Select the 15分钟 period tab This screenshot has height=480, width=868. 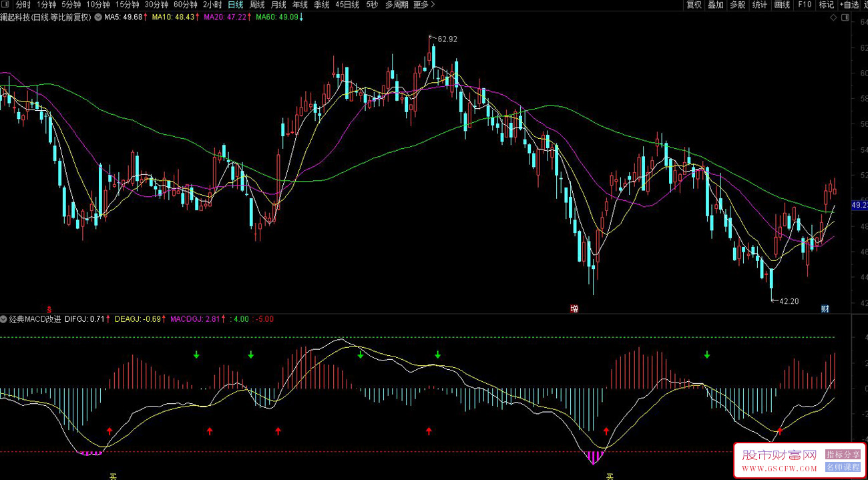click(x=127, y=5)
